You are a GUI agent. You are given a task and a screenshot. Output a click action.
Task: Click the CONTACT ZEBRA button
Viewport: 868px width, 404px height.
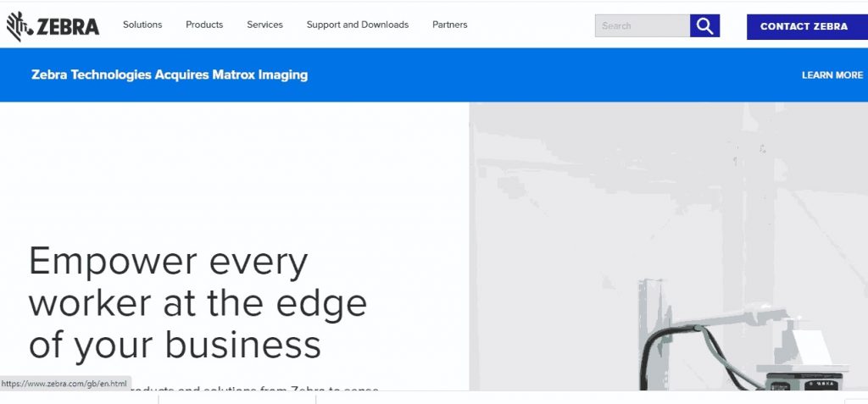point(804,26)
